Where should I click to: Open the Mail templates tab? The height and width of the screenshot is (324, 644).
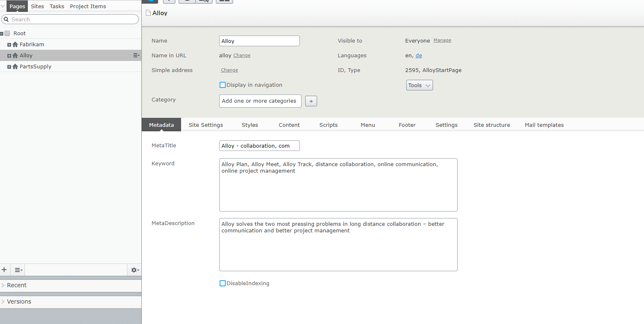click(x=544, y=125)
